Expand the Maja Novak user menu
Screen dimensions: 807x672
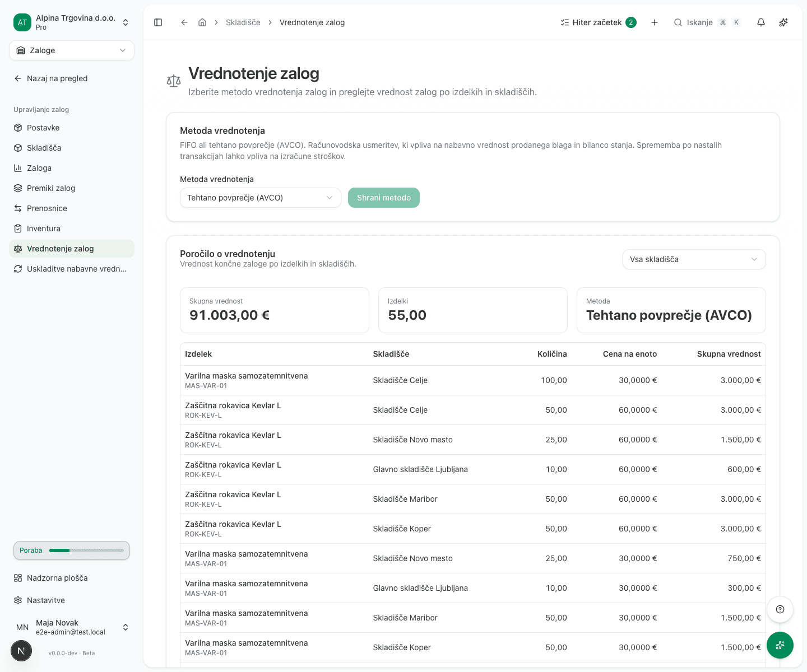point(72,627)
